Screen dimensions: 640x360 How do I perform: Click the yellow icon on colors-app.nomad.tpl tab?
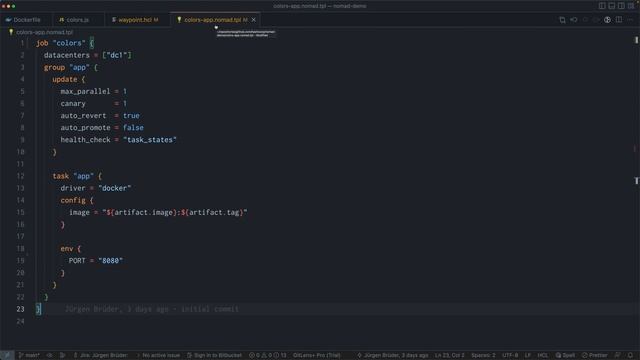(179, 20)
